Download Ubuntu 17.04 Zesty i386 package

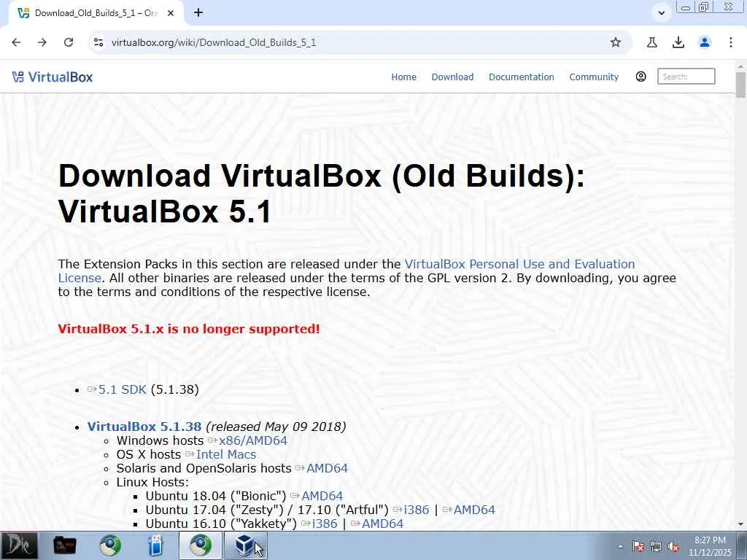pyautogui.click(x=416, y=510)
